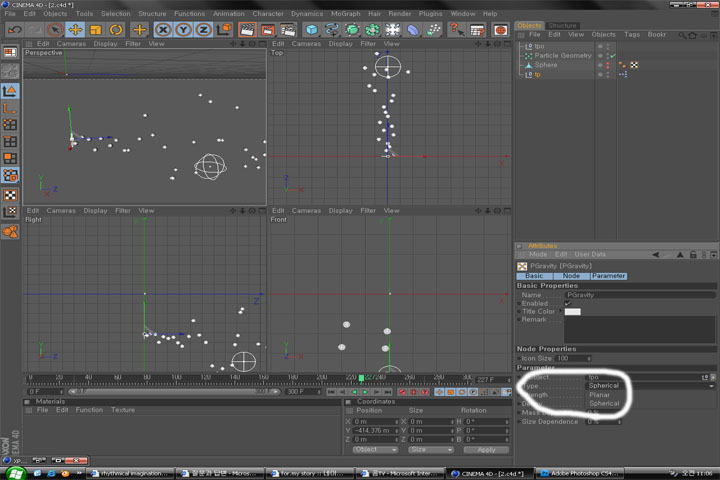Play the animation backwards

(x=354, y=392)
